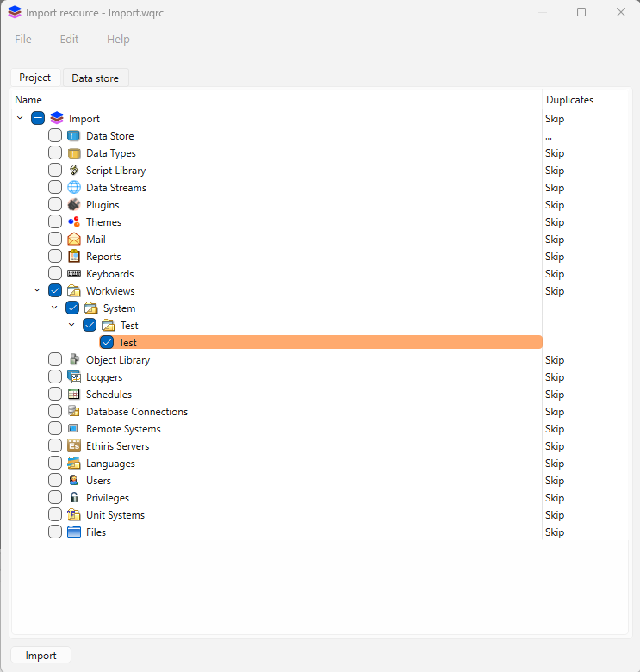Click the Languages icon
Viewport: 640px width, 672px height.
tap(74, 463)
